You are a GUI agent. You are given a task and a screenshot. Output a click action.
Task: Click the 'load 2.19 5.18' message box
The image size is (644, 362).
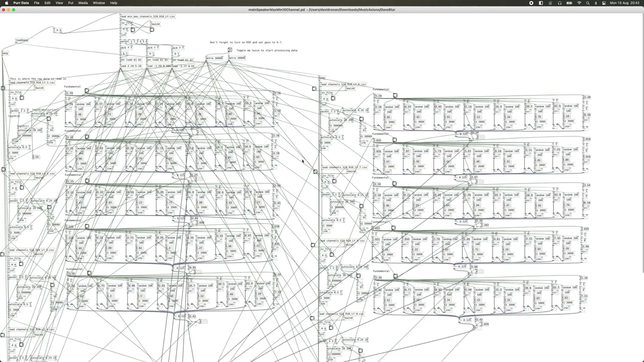pyautogui.click(x=131, y=66)
